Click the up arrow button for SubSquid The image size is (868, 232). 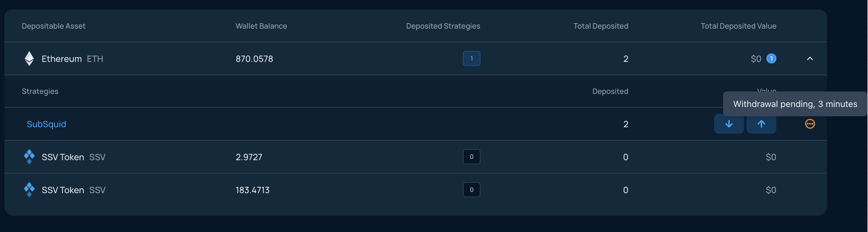pyautogui.click(x=761, y=124)
